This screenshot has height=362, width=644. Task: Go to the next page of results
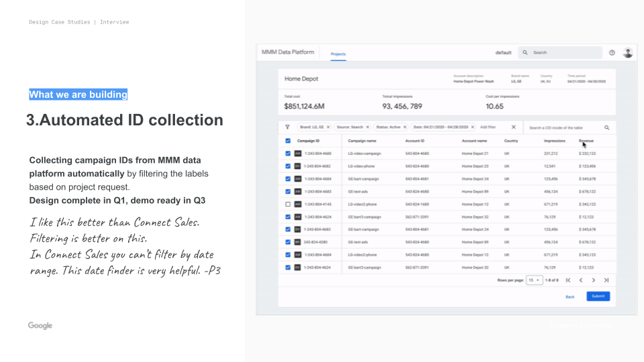pos(594,280)
